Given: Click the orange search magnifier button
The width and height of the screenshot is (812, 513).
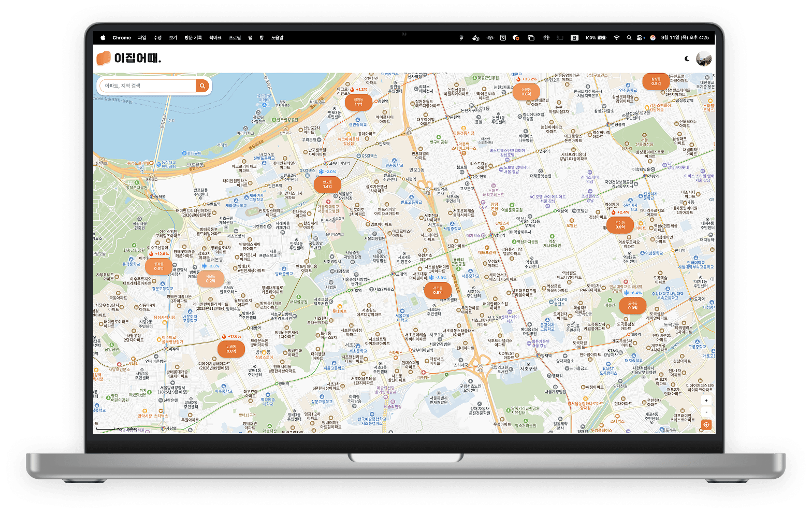Looking at the screenshot, I should point(202,86).
